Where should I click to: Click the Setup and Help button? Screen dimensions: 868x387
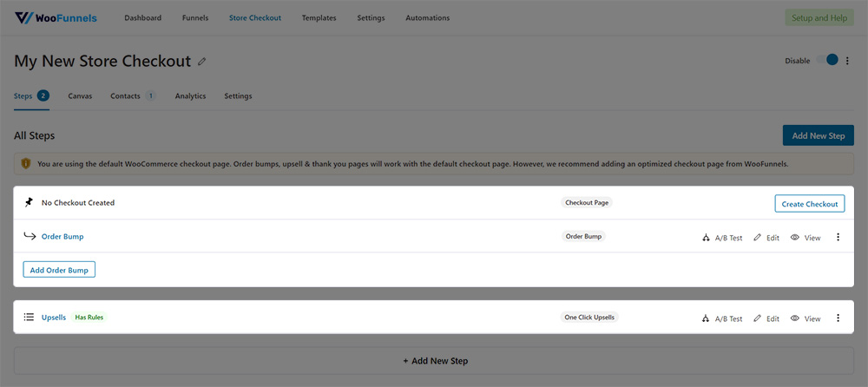[819, 17]
